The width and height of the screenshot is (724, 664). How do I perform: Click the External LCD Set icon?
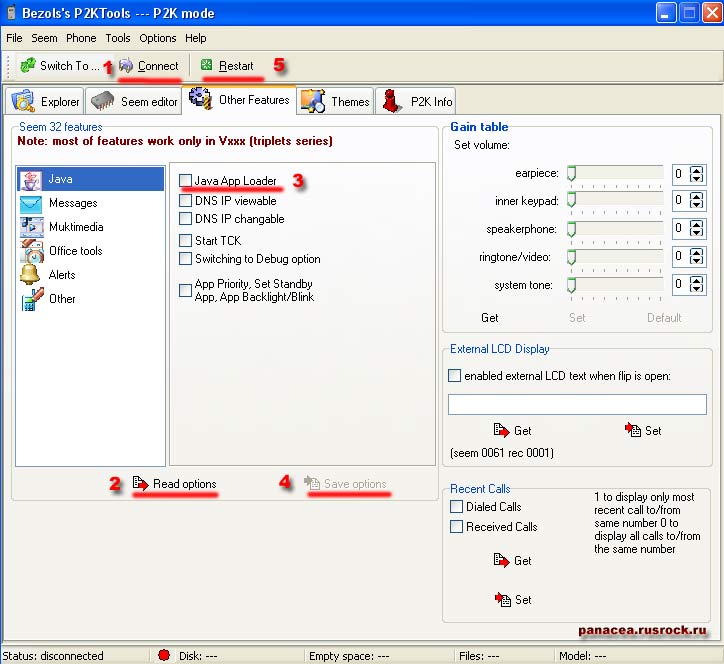coord(633,430)
